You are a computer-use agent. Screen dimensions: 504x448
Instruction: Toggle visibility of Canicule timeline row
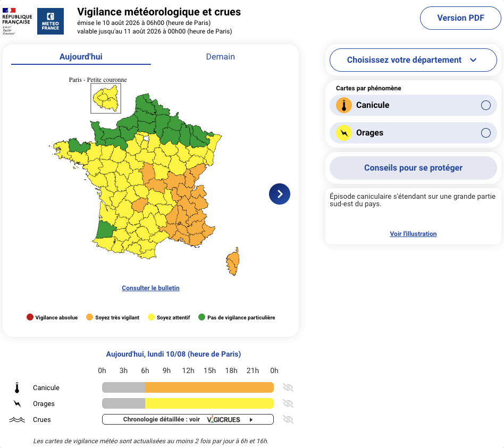click(x=288, y=387)
